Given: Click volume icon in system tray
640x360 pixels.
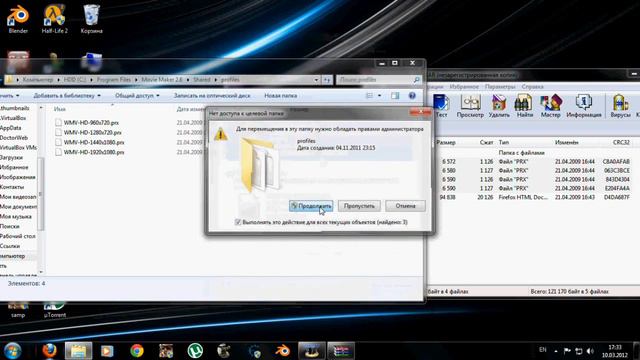Looking at the screenshot, I should coord(590,351).
